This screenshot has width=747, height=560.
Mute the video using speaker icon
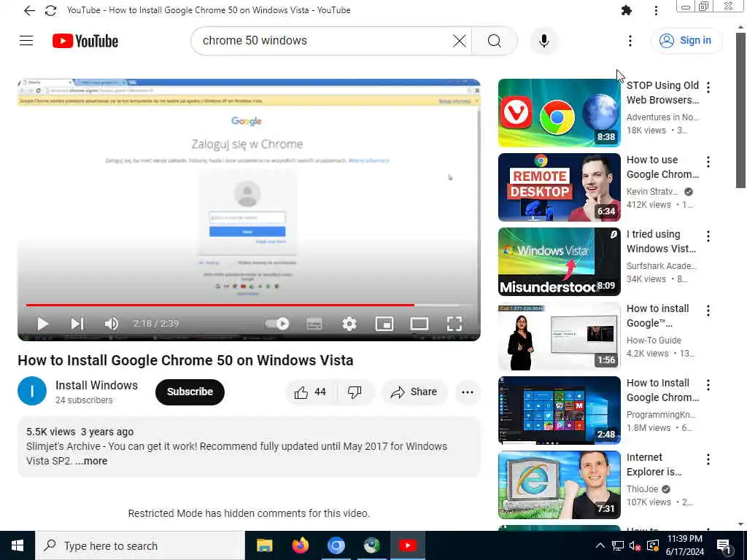click(x=111, y=324)
